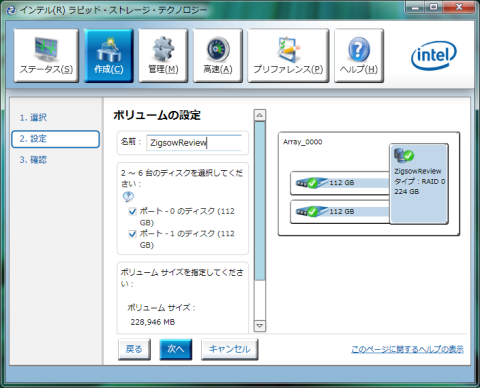The height and width of the screenshot is (388, 480).
Task: Click the 228,946 MB volume size value
Action: [x=153, y=322]
